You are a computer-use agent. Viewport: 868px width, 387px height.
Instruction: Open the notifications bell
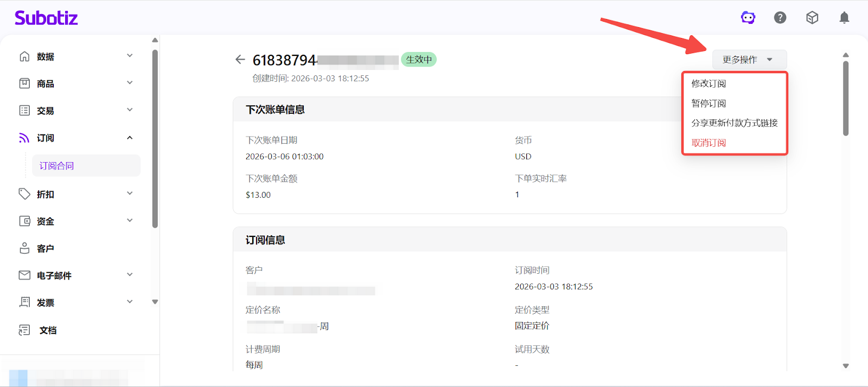point(844,18)
